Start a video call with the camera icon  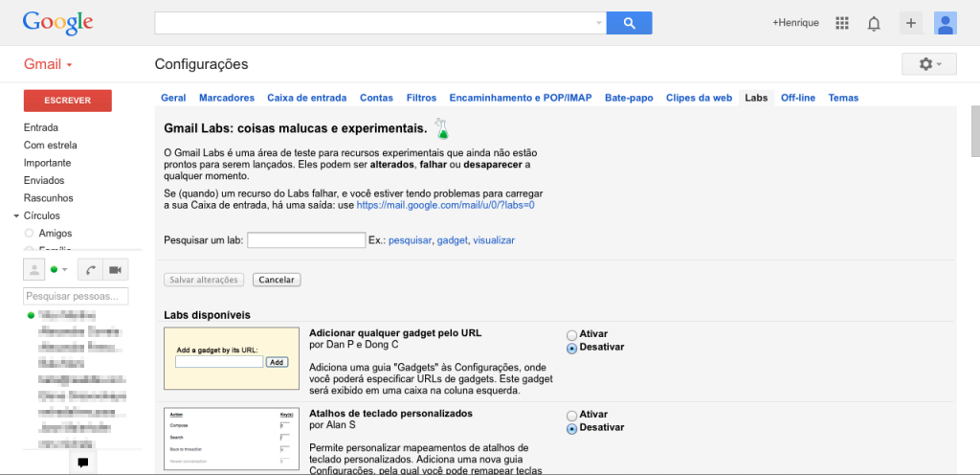[x=116, y=269]
